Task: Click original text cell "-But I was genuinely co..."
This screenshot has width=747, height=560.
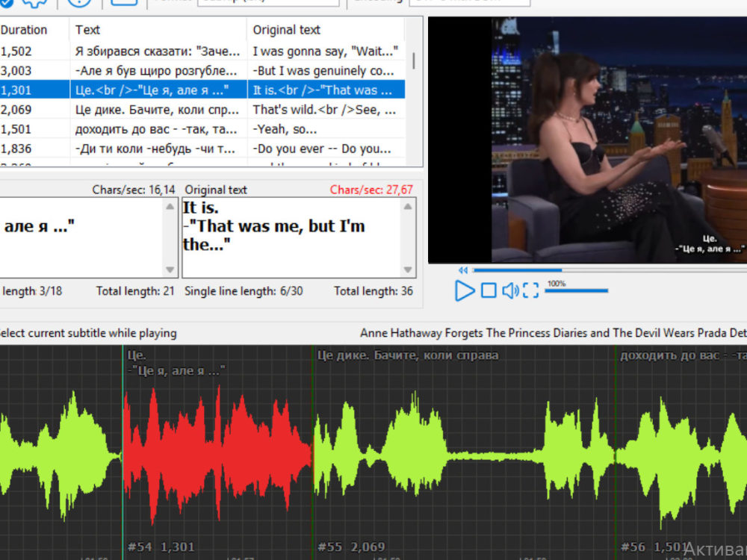Action: [326, 70]
